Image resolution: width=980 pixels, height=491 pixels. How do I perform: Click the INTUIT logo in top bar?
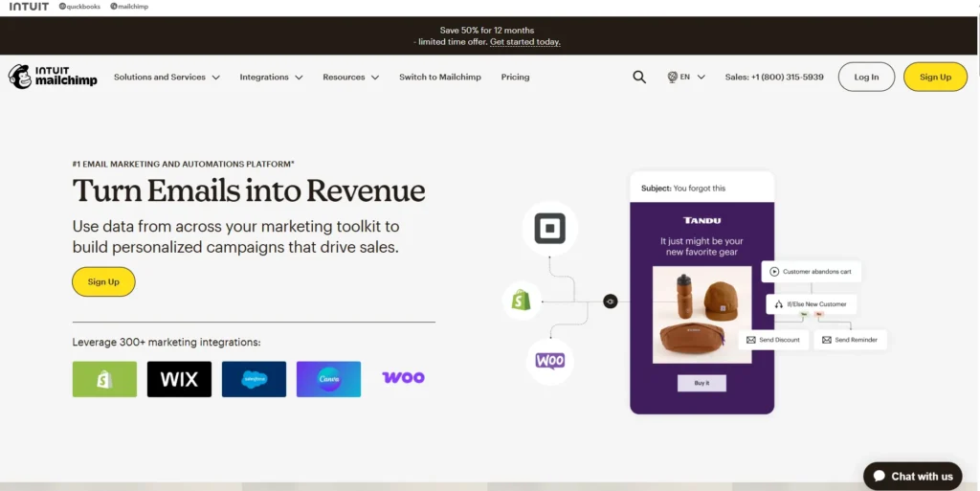(x=29, y=7)
